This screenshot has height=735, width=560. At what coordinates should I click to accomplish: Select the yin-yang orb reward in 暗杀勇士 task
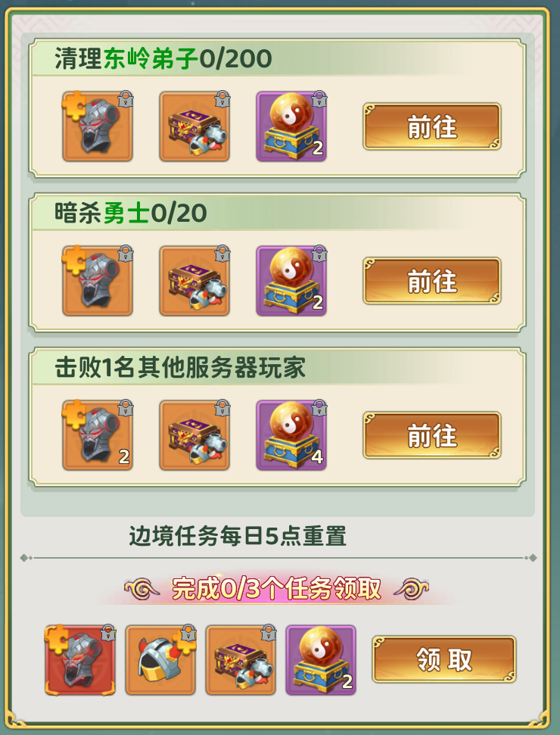pos(291,281)
